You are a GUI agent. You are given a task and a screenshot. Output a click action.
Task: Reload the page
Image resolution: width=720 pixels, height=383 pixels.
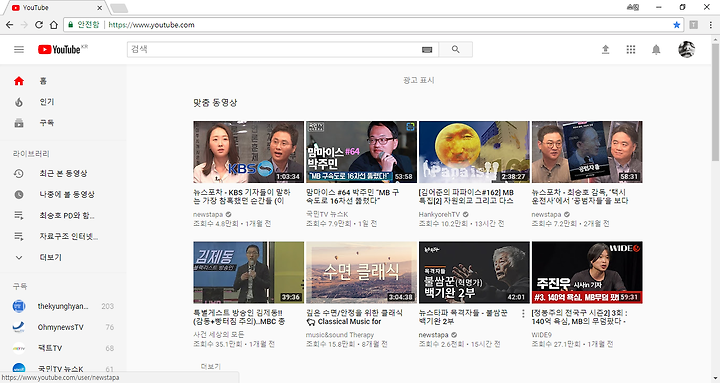39,25
